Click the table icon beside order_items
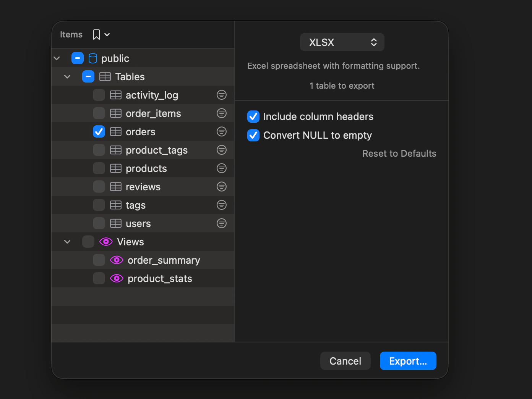The image size is (532, 399). (x=116, y=113)
